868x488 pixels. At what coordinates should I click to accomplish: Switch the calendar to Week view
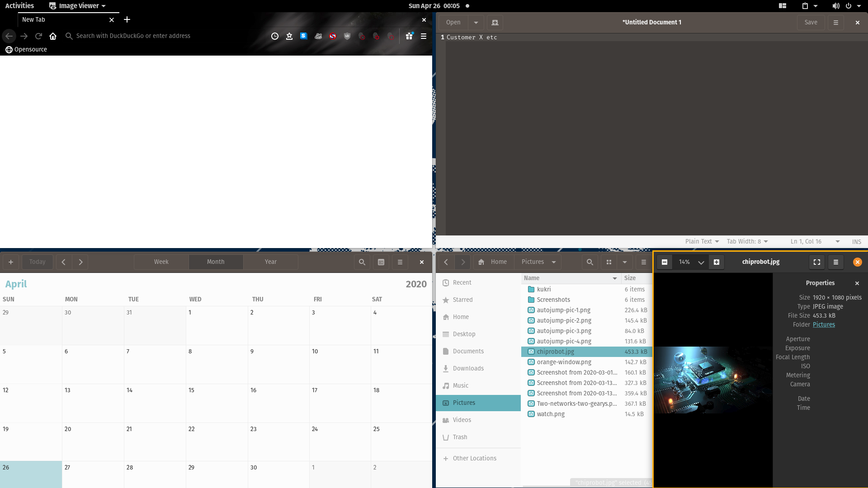click(x=161, y=262)
